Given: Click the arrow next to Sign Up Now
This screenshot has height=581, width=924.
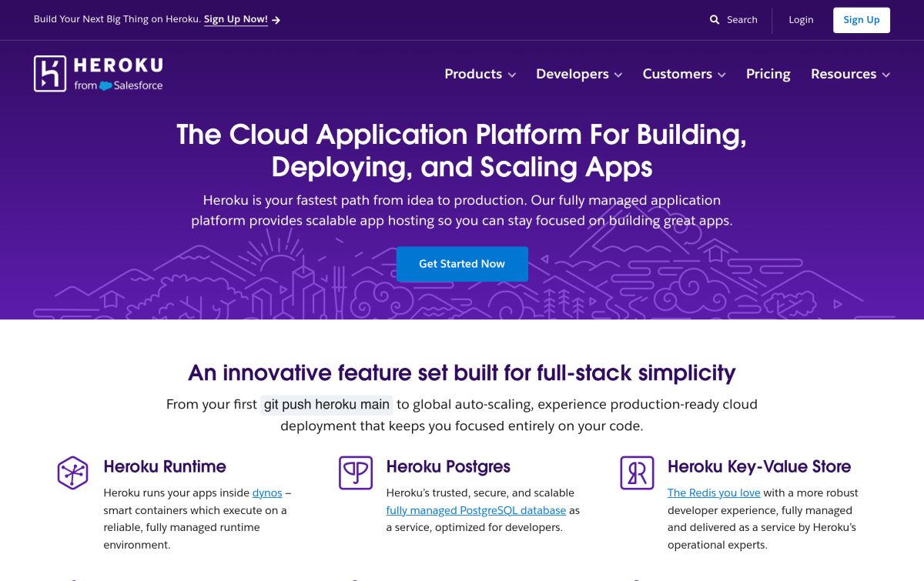Looking at the screenshot, I should point(276,20).
